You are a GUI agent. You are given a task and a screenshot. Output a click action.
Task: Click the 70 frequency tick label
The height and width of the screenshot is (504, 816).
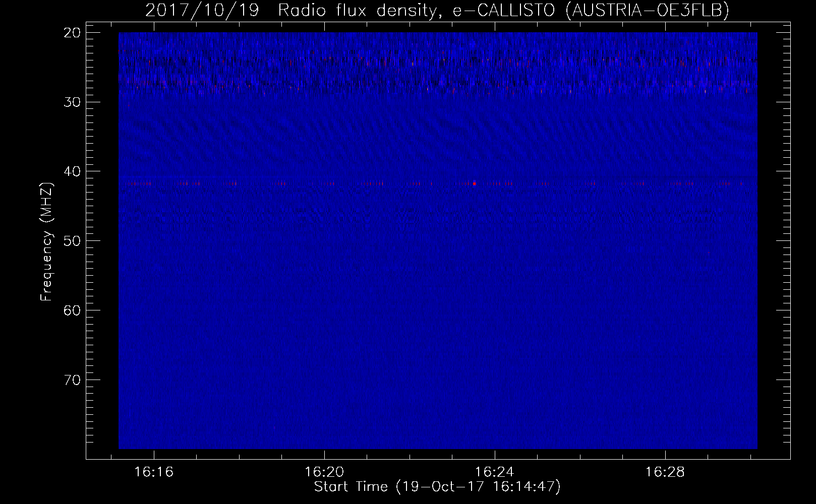(73, 380)
